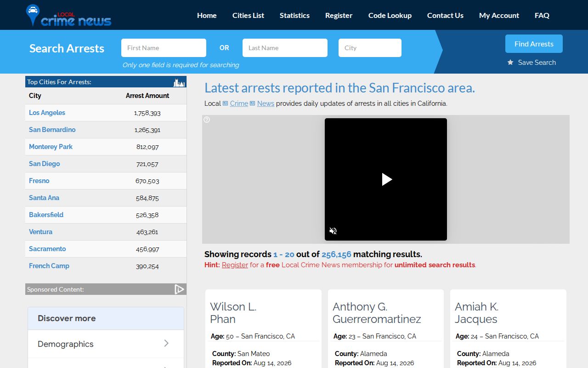The width and height of the screenshot is (588, 368).
Task: Click the ad choices icon beside Sponsored Content
Action: click(x=179, y=289)
